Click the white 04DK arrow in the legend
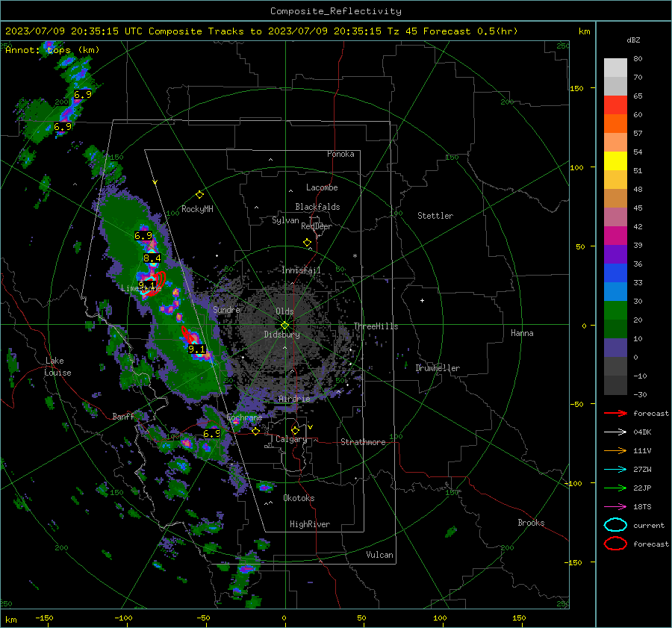672x628 pixels. tap(615, 432)
